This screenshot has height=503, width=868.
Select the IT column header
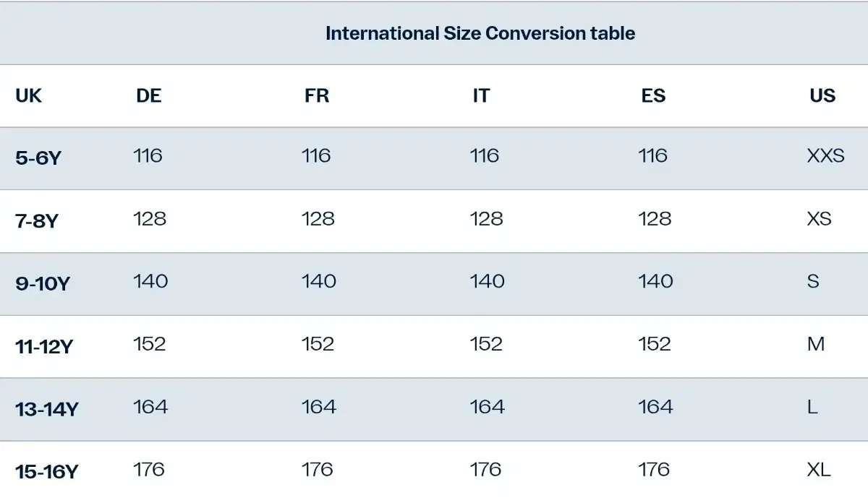pos(481,96)
